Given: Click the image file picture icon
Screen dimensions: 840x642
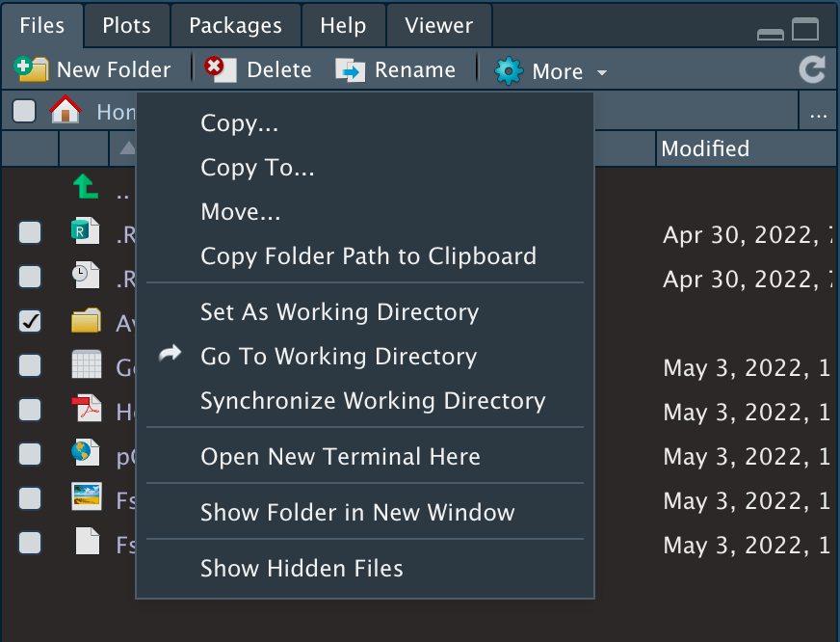Looking at the screenshot, I should 87,498.
